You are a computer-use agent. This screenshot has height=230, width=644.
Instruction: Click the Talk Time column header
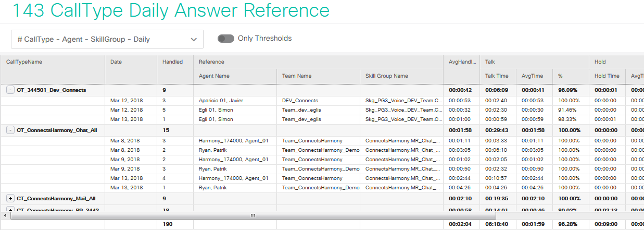pyautogui.click(x=497, y=76)
